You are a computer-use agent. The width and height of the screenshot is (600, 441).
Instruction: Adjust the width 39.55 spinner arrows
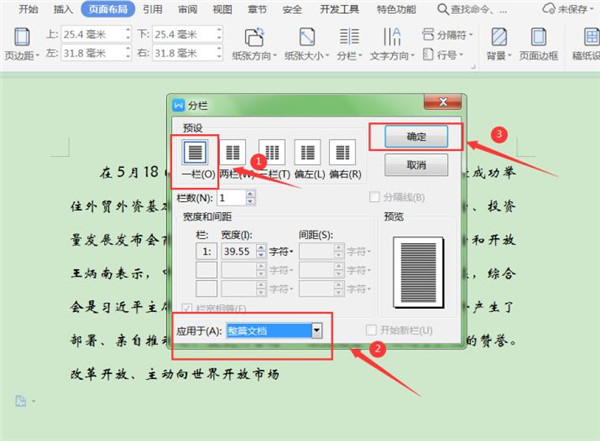pyautogui.click(x=261, y=252)
